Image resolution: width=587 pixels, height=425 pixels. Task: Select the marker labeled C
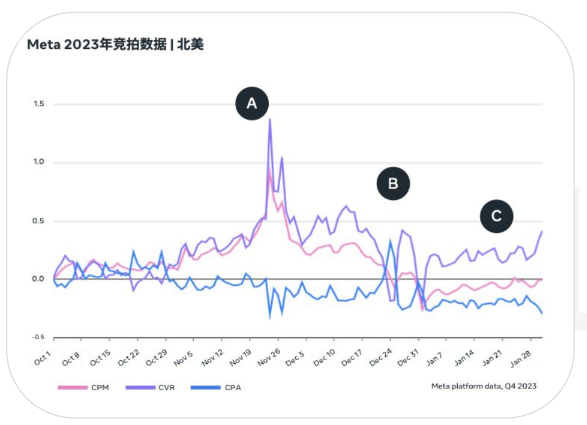point(496,216)
